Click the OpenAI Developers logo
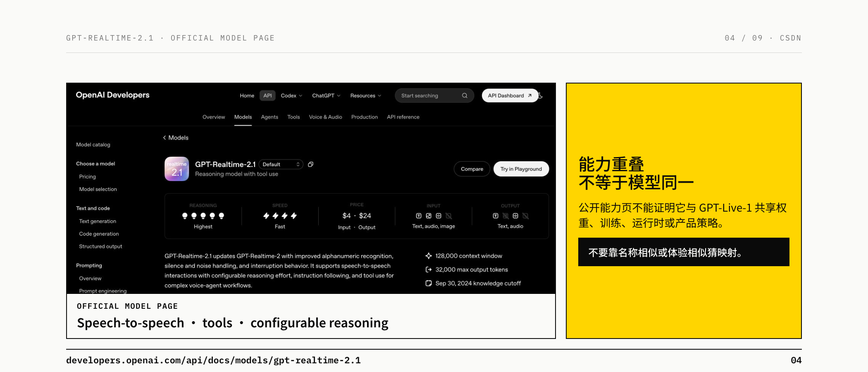The height and width of the screenshot is (372, 868). pos(112,95)
